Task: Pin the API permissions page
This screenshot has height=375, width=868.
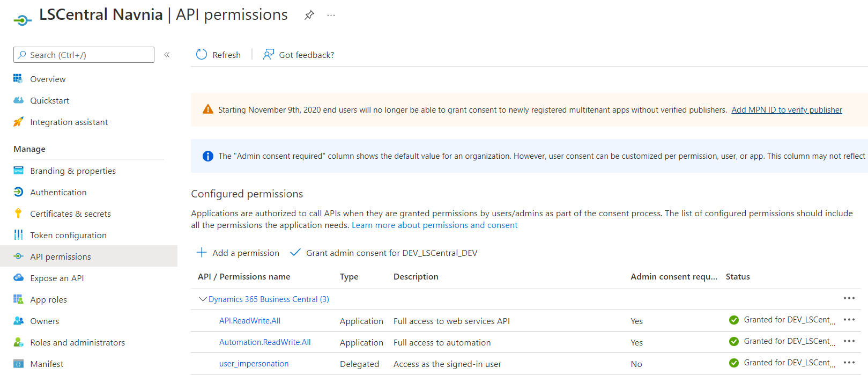Action: click(309, 15)
